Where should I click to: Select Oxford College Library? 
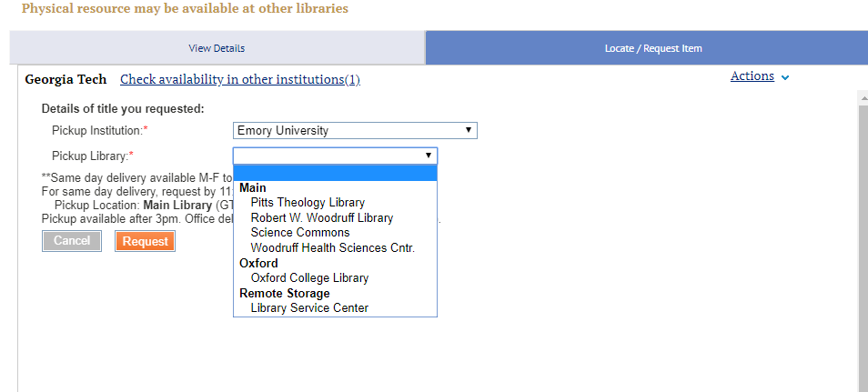click(x=309, y=278)
